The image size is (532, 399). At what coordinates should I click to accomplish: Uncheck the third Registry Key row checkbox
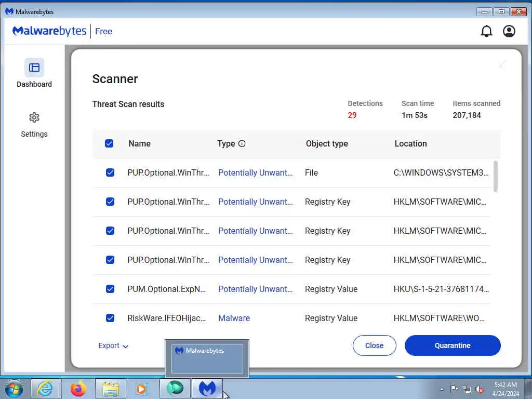[110, 260]
